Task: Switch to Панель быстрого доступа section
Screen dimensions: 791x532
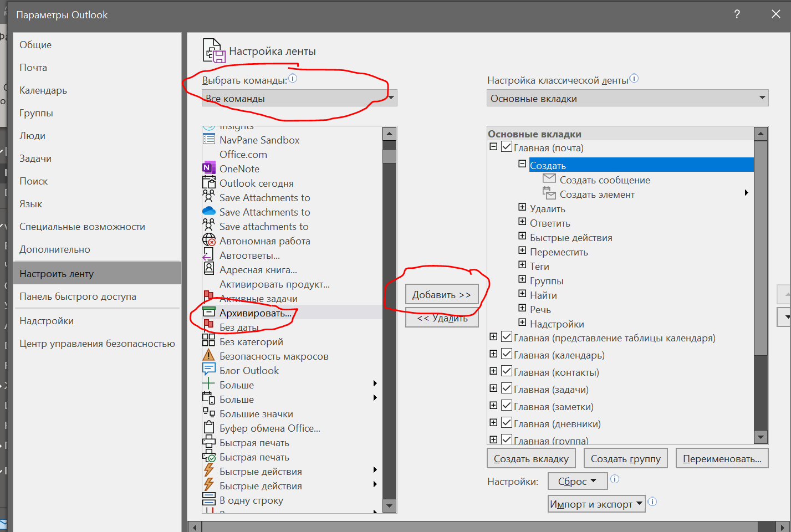Action: 97,296
